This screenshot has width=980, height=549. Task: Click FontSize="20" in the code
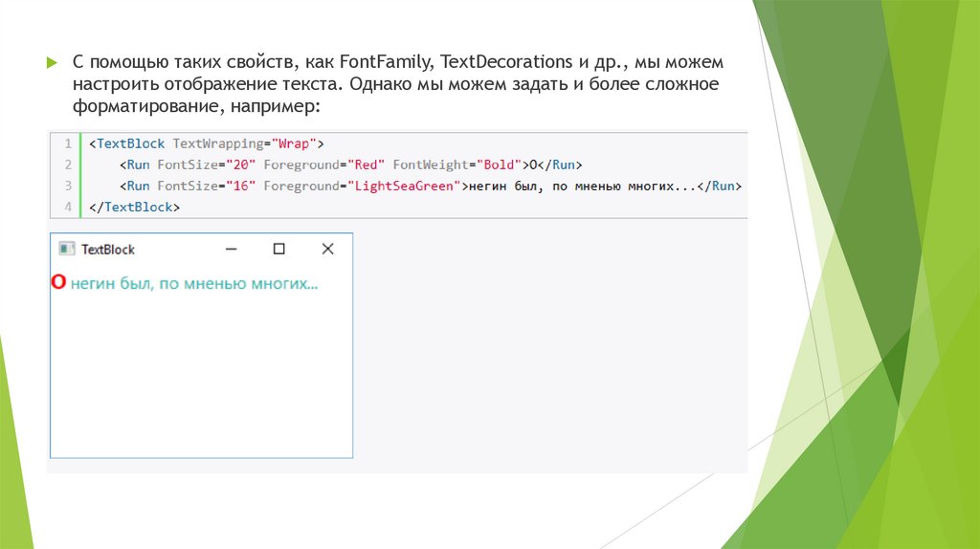[x=207, y=165]
